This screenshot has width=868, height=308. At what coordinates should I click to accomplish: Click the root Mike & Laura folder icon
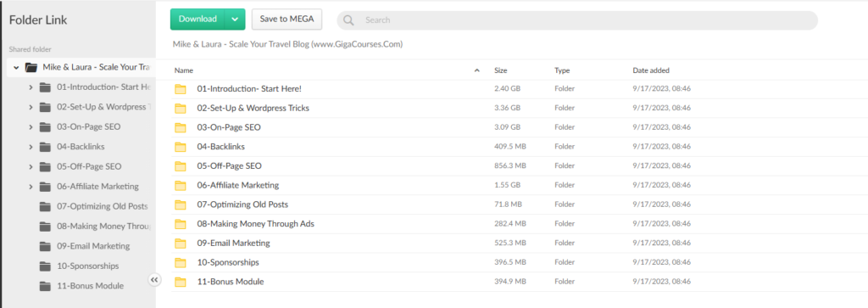coord(31,67)
